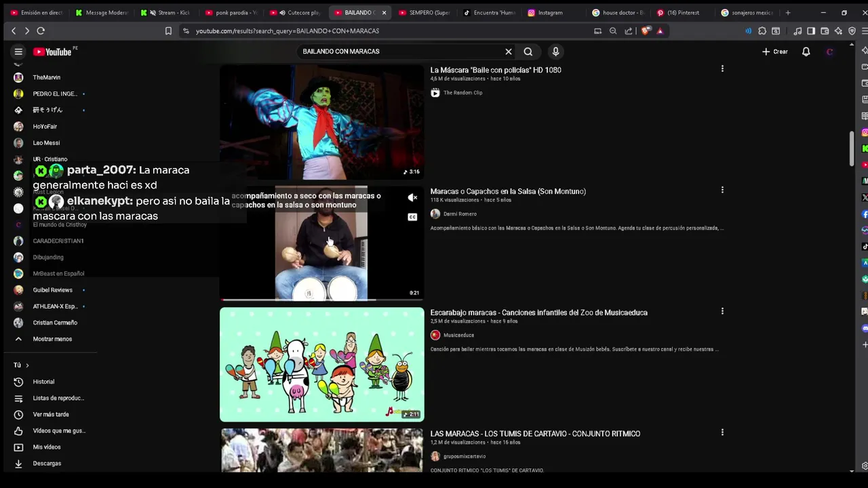Image resolution: width=868 pixels, height=488 pixels.
Task: Share this page from the address bar
Action: (x=629, y=30)
